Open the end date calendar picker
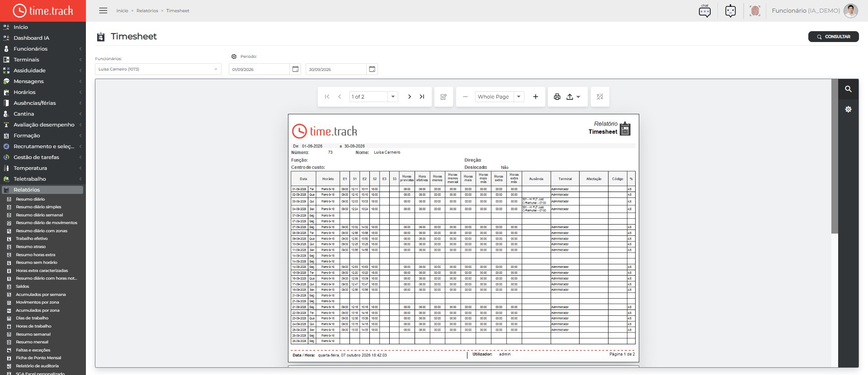The width and height of the screenshot is (868, 375). (x=372, y=69)
